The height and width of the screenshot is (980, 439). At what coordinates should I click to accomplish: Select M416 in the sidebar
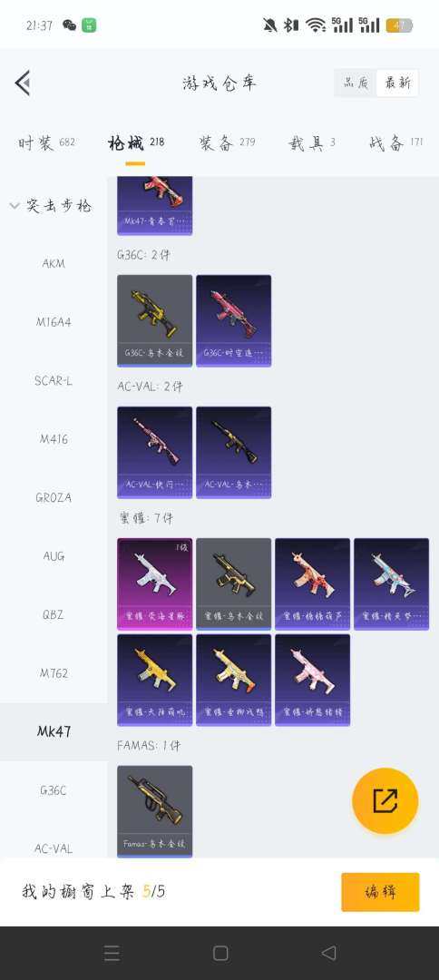tap(54, 439)
